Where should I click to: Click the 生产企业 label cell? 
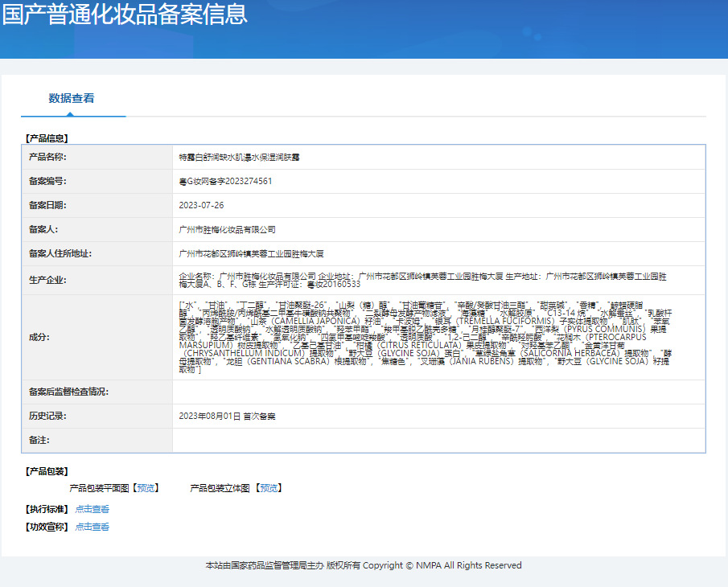[97, 281]
